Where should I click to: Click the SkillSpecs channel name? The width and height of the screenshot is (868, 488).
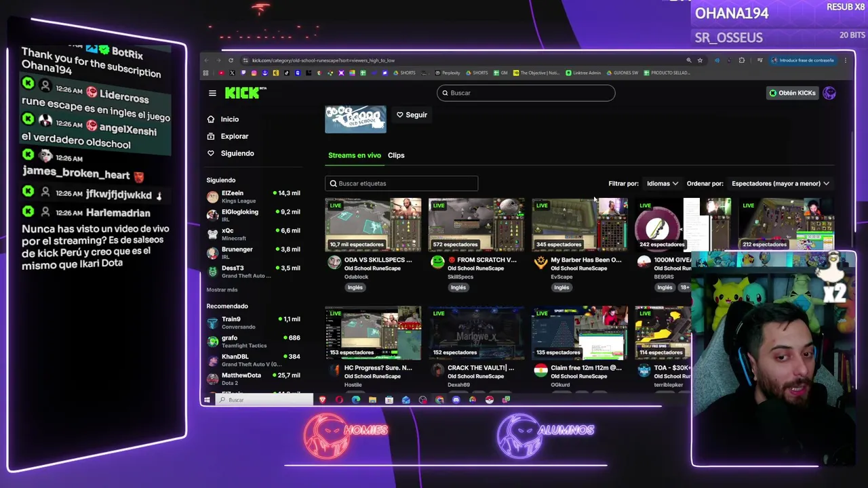click(460, 277)
